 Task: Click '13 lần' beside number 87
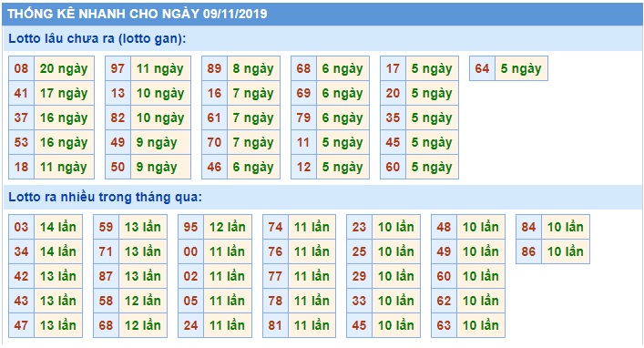coord(143,277)
